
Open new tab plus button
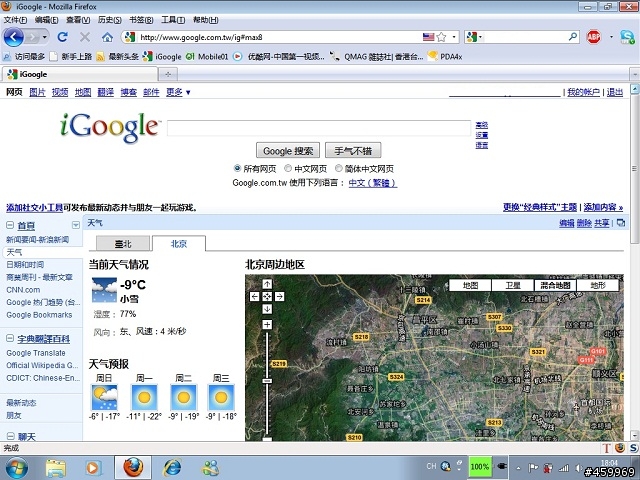click(x=168, y=74)
